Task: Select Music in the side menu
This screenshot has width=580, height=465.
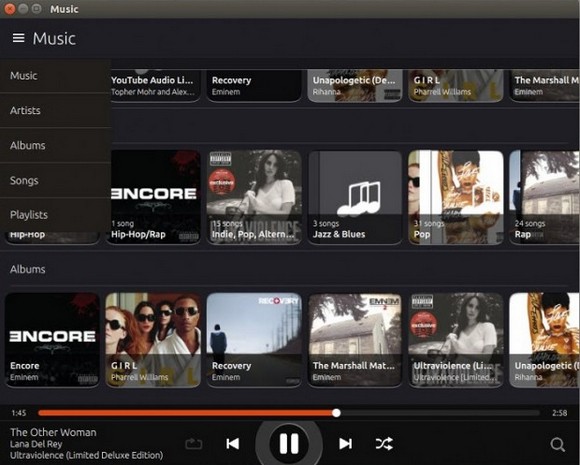Action: [55, 76]
